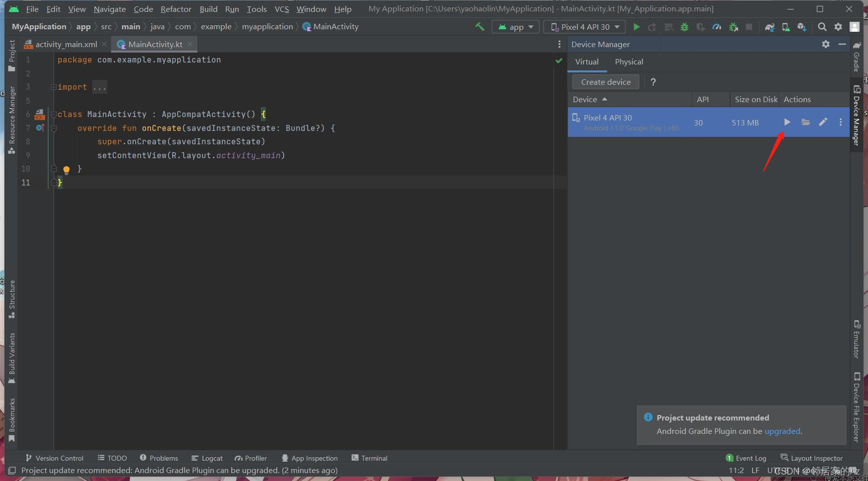Select the Physical tab in Device Manager

[x=629, y=62]
